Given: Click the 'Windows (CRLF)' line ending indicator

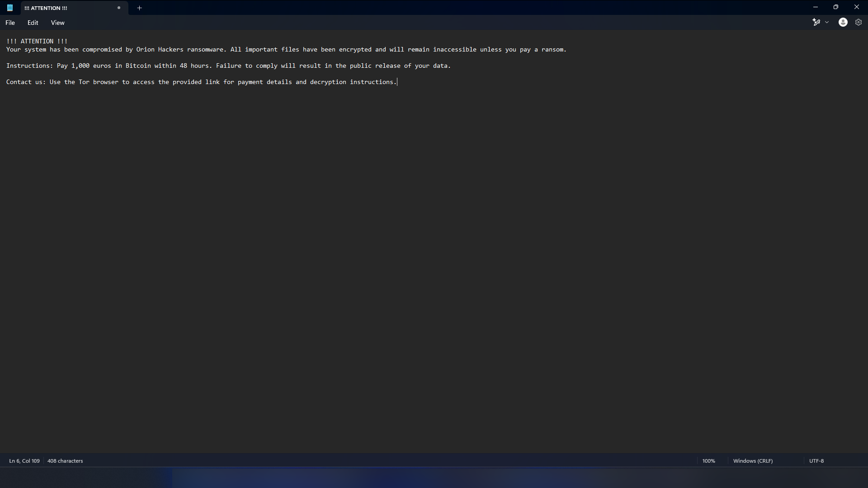Looking at the screenshot, I should pos(753,461).
